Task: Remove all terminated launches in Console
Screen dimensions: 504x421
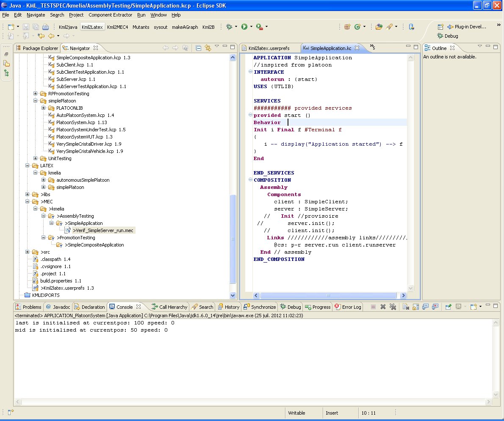Action: coord(393,307)
